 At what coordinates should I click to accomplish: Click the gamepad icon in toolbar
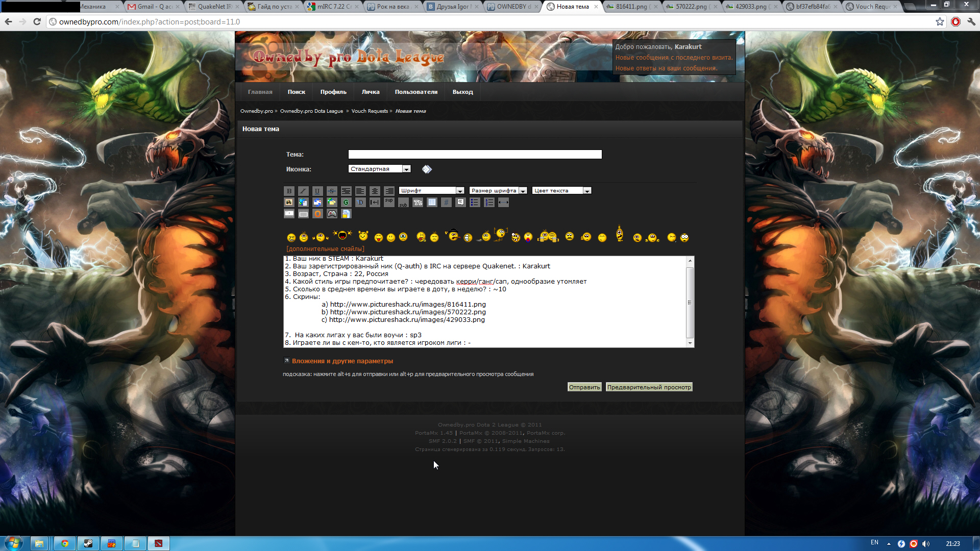pyautogui.click(x=332, y=214)
